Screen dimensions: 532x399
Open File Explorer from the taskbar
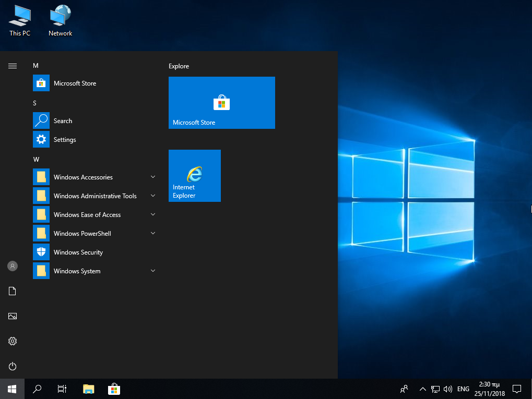coord(89,389)
